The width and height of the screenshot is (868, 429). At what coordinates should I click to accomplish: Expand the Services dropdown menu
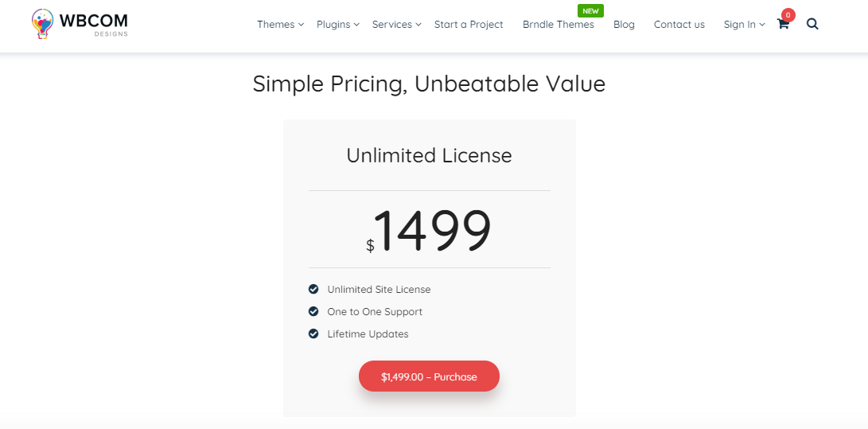[x=397, y=25]
